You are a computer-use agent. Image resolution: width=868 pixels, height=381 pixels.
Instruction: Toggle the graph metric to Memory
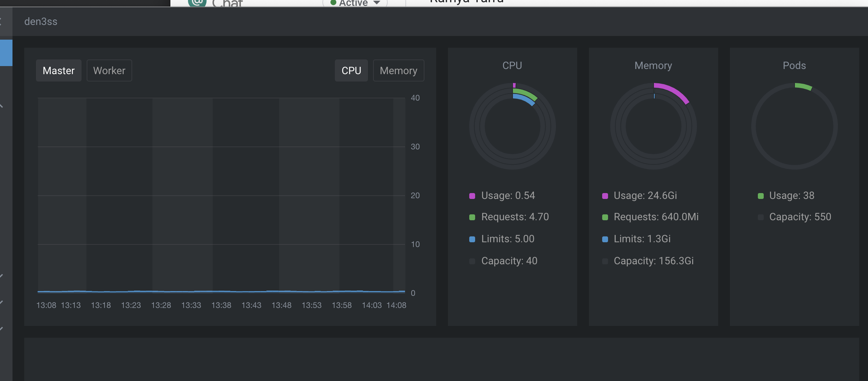coord(398,70)
